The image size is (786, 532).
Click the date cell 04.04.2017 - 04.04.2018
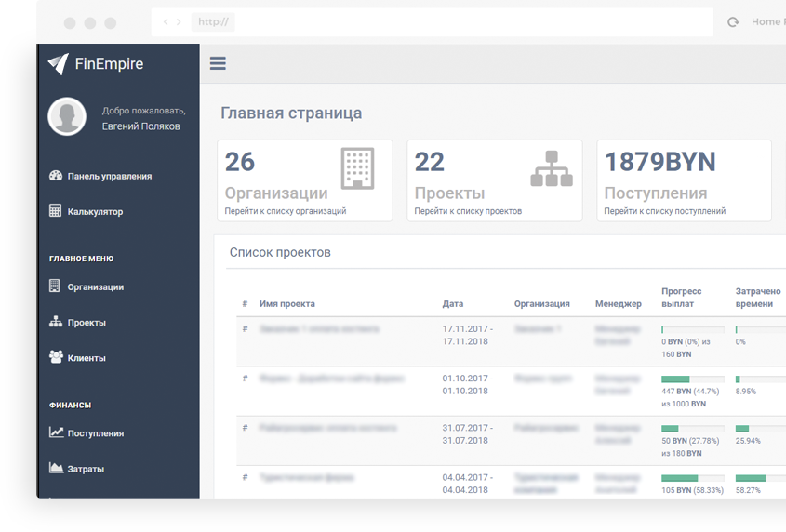click(x=467, y=484)
